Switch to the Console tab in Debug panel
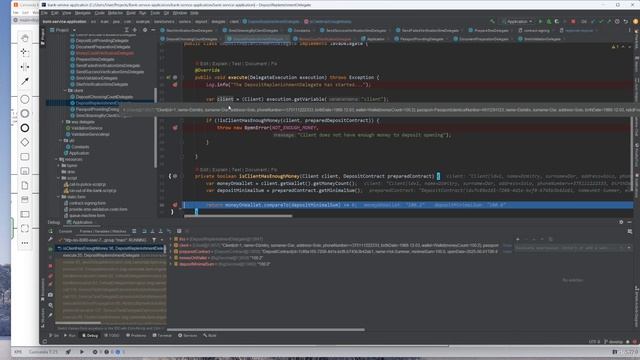The height and width of the screenshot is (360, 640). tap(65, 231)
